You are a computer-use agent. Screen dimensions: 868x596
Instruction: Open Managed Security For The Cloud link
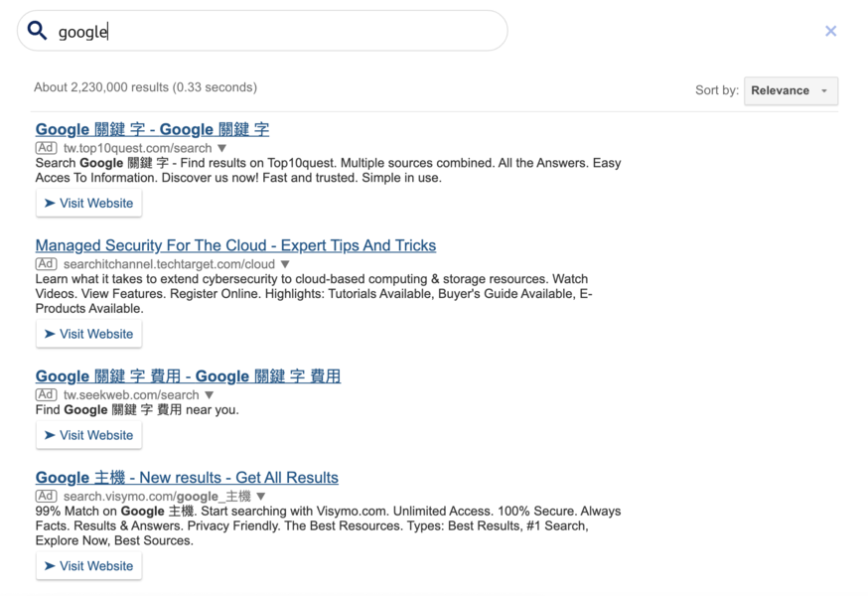pyautogui.click(x=235, y=245)
